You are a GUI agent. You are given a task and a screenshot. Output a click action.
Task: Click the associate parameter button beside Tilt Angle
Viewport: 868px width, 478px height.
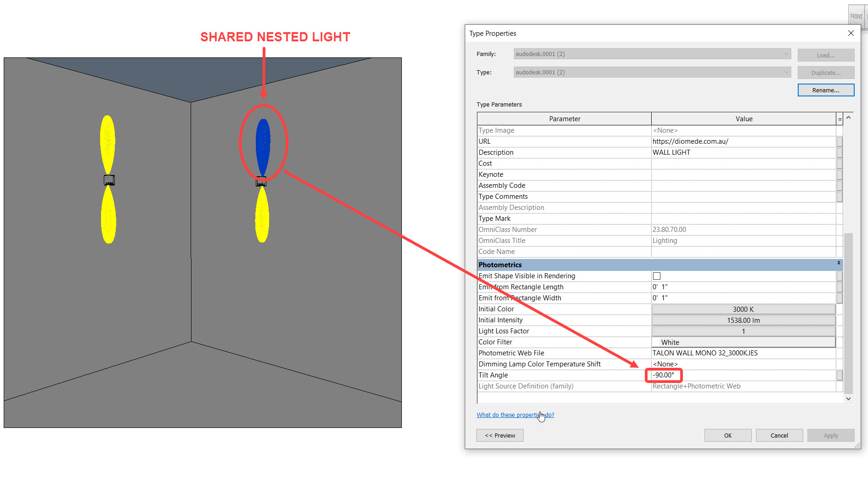(840, 375)
